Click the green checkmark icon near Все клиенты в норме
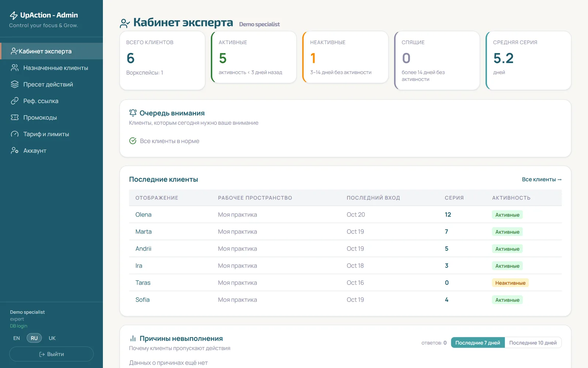 (x=133, y=141)
